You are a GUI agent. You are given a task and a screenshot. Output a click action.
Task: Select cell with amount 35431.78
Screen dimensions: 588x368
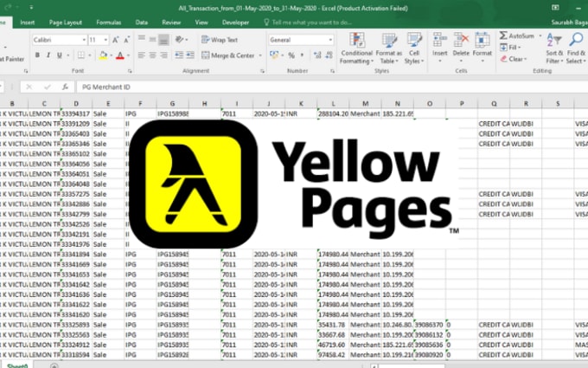point(333,325)
